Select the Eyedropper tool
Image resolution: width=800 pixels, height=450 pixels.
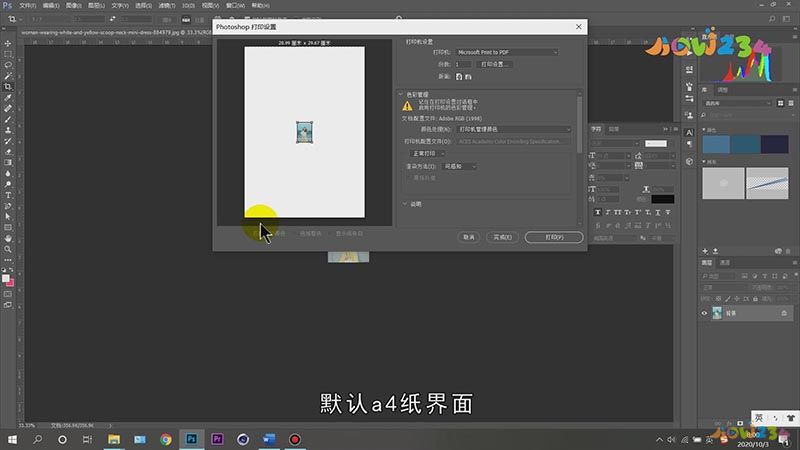coord(8,97)
